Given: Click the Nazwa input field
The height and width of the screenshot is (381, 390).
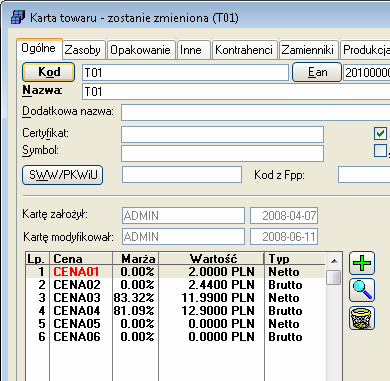Looking at the screenshot, I should tap(236, 92).
